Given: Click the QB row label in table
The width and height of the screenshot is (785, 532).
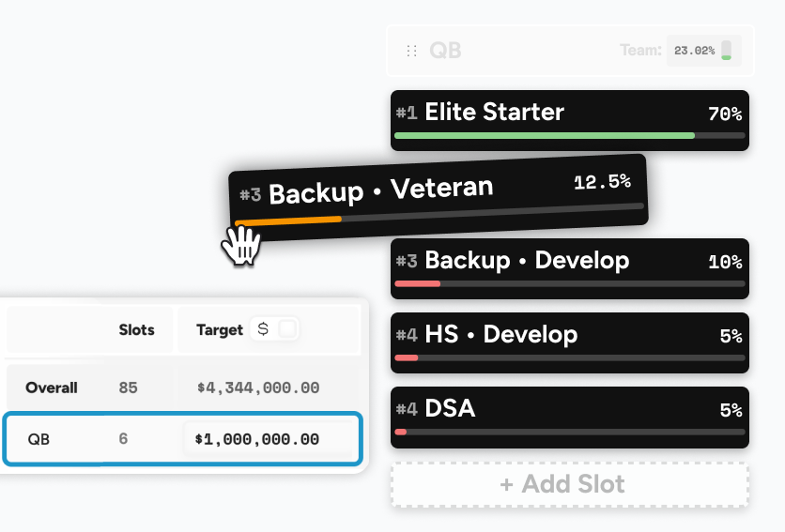Looking at the screenshot, I should click(x=38, y=438).
